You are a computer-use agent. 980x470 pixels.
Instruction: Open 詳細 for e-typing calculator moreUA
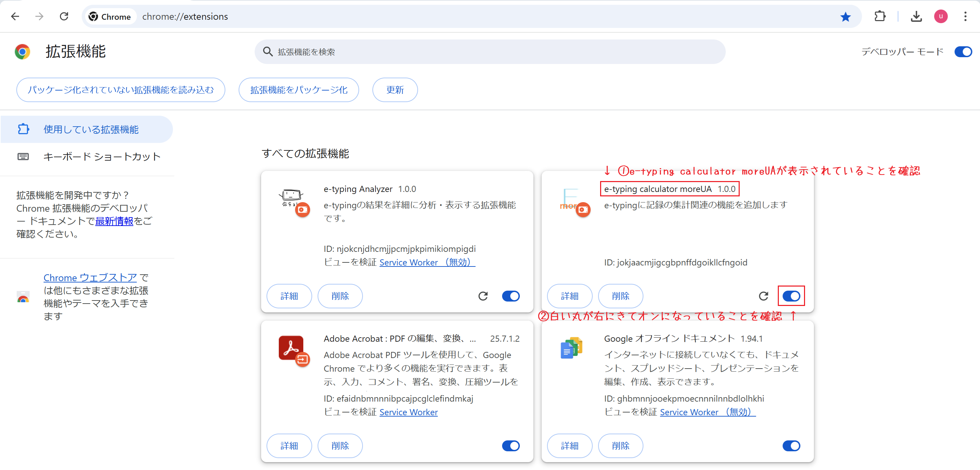[569, 296]
